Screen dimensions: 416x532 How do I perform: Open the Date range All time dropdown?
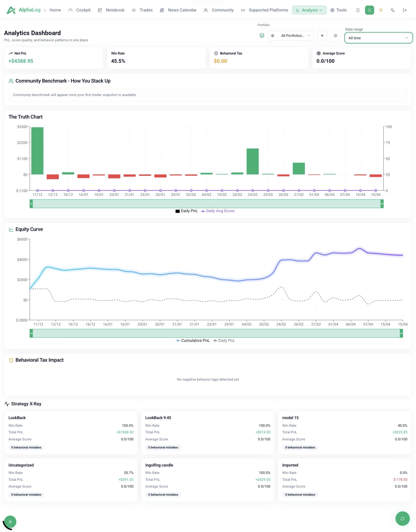(x=378, y=38)
